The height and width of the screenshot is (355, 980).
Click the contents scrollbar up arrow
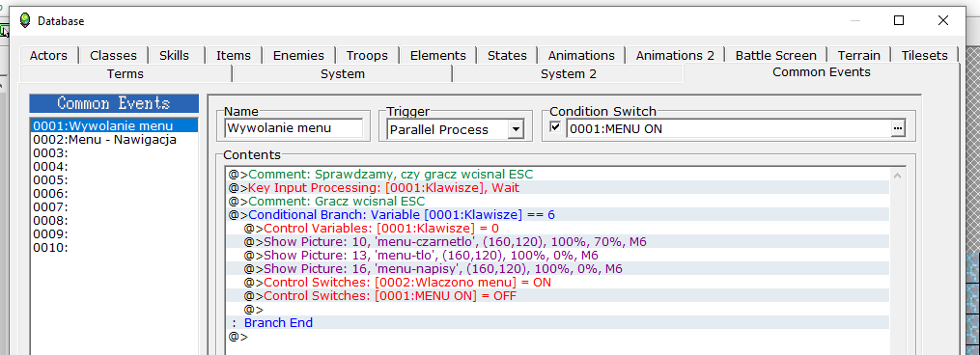tap(898, 176)
